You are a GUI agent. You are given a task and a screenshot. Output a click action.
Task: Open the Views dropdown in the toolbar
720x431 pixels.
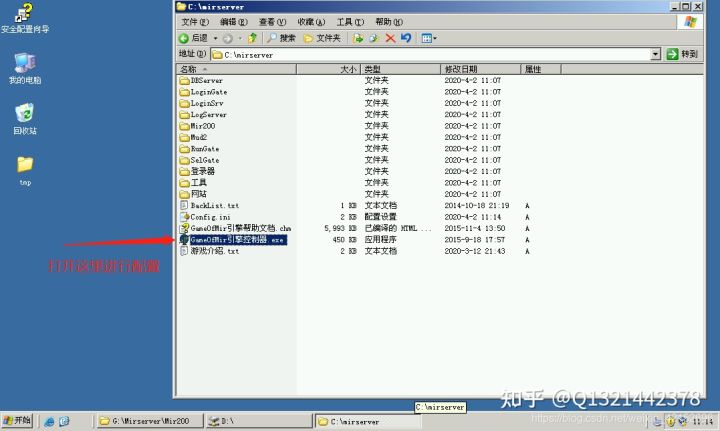pos(428,38)
